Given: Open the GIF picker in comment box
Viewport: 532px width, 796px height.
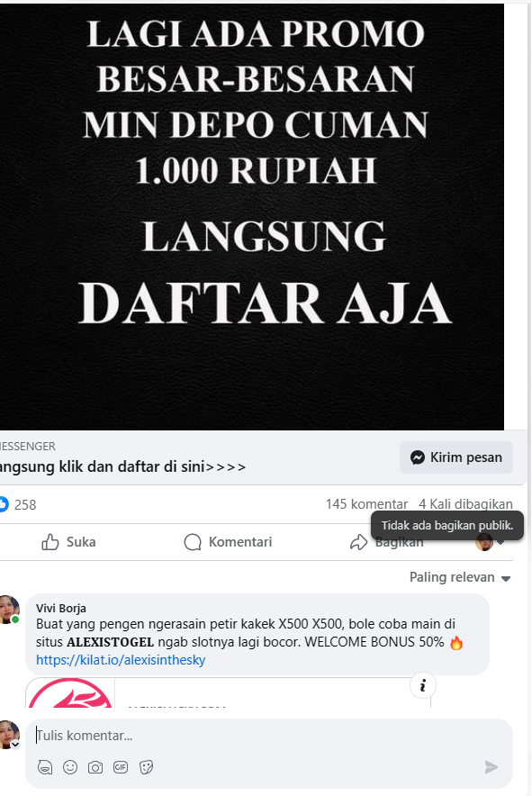Looking at the screenshot, I should 121,767.
